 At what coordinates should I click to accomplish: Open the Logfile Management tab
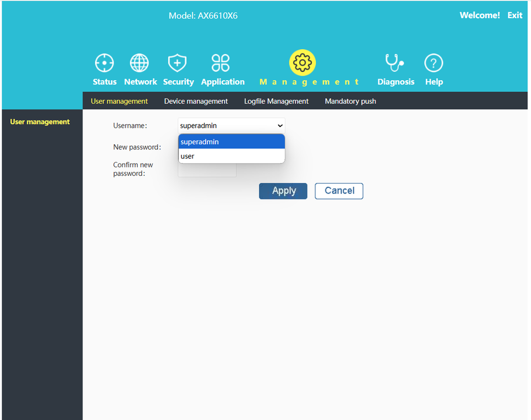[x=276, y=101]
